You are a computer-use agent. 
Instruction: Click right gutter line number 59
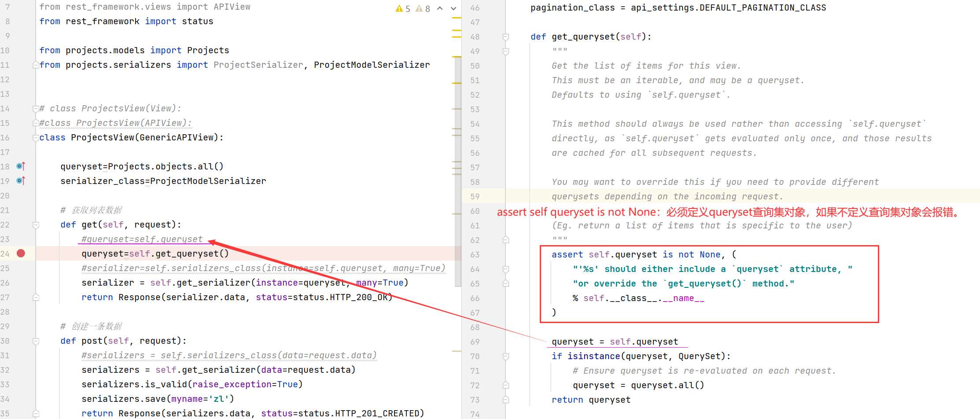[475, 196]
